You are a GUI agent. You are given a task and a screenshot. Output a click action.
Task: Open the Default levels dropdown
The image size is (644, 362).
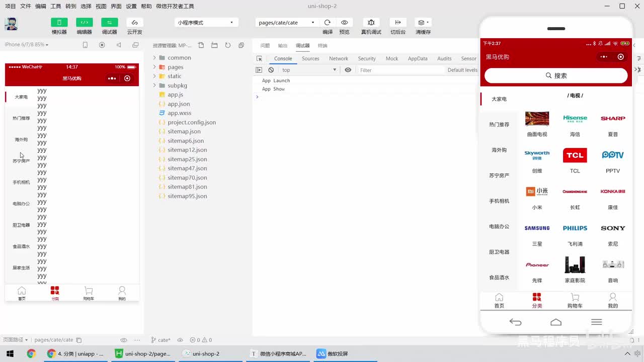(x=463, y=70)
